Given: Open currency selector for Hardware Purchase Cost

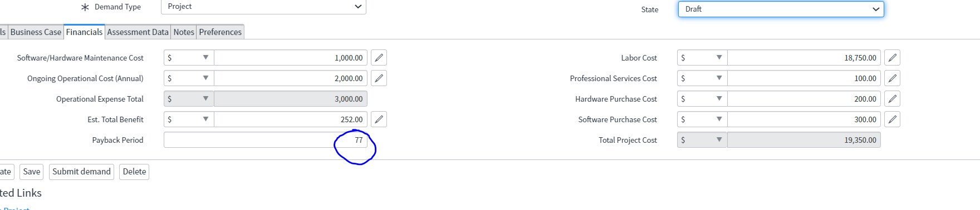Looking at the screenshot, I should click(x=702, y=99).
